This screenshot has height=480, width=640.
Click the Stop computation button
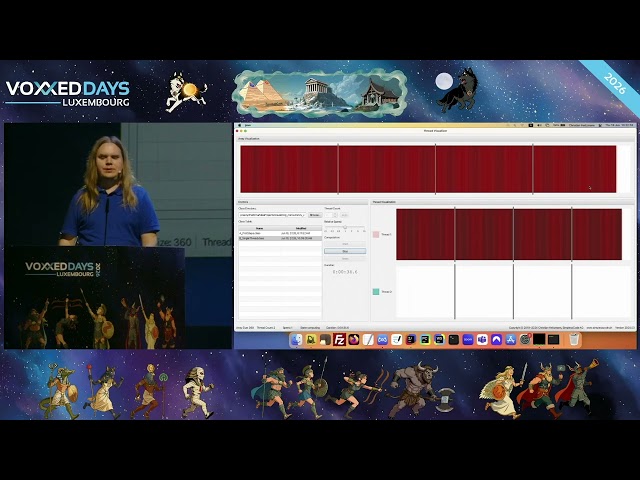(x=345, y=251)
